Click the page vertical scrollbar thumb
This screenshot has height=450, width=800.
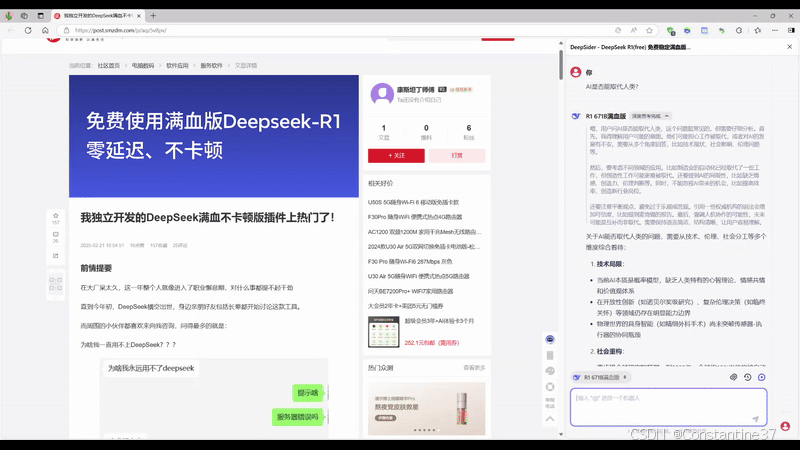[561, 65]
